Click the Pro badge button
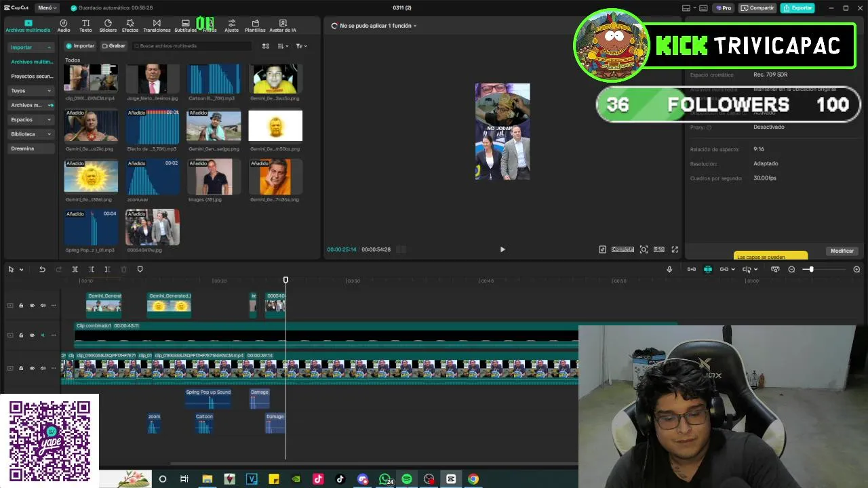The width and height of the screenshot is (868, 488). pyautogui.click(x=723, y=8)
